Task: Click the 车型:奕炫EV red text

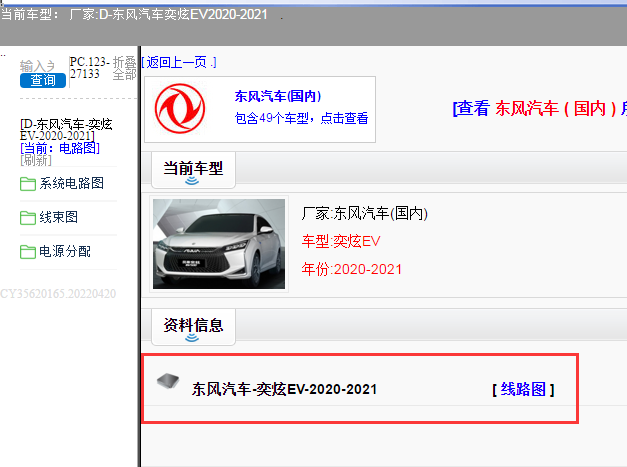Action: (x=341, y=241)
